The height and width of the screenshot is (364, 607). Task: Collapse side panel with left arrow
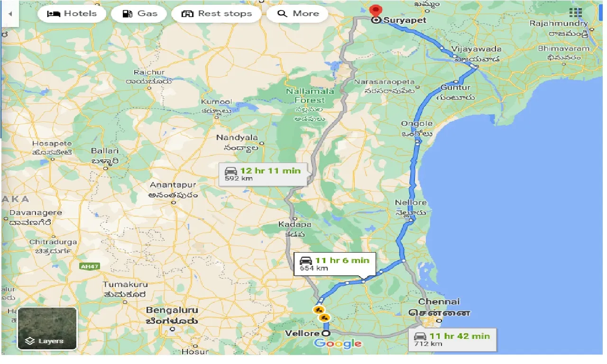[10, 14]
